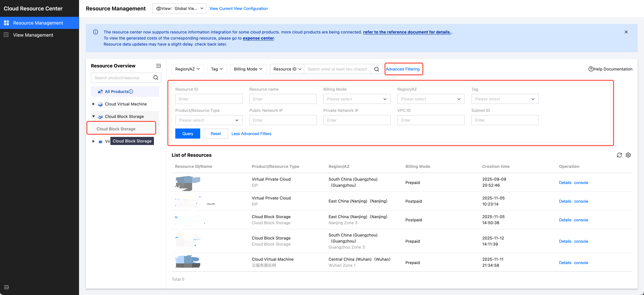Viewport: 644px width, 295px height.
Task: Open the list column settings gear icon
Action: pos(628,155)
